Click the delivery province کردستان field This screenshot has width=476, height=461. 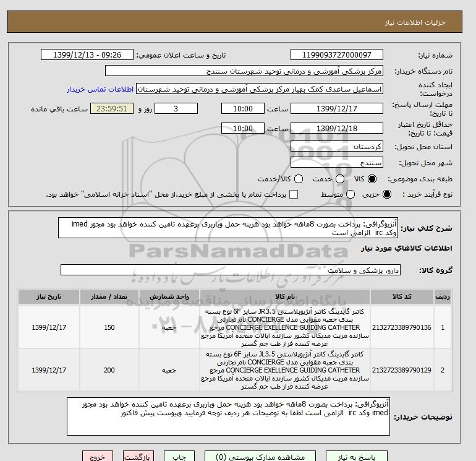click(x=337, y=147)
